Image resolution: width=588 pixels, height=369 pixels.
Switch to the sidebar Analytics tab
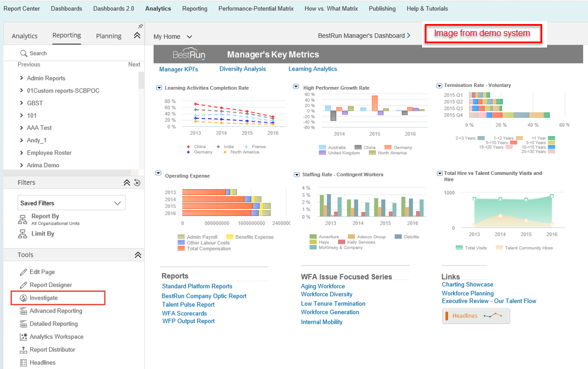coord(25,36)
